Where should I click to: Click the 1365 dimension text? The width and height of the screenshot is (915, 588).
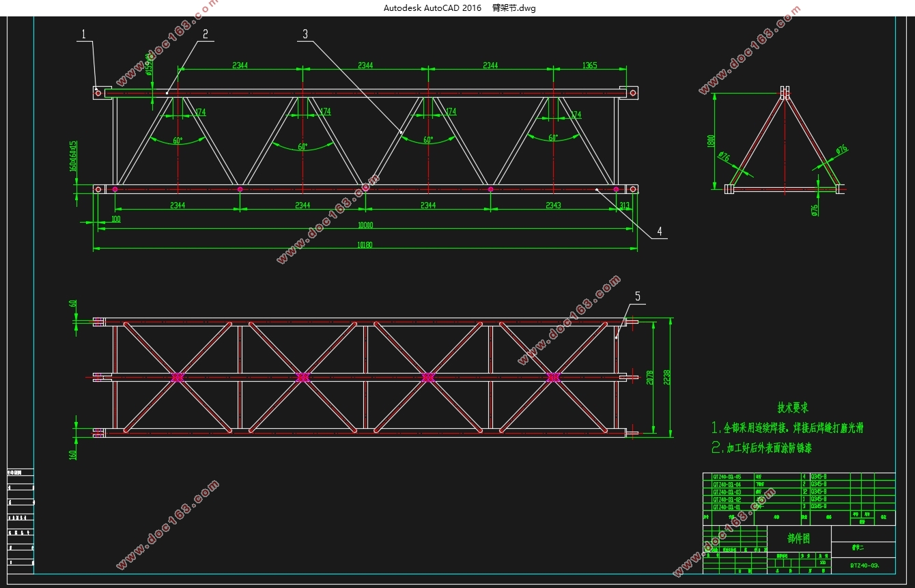pyautogui.click(x=589, y=66)
